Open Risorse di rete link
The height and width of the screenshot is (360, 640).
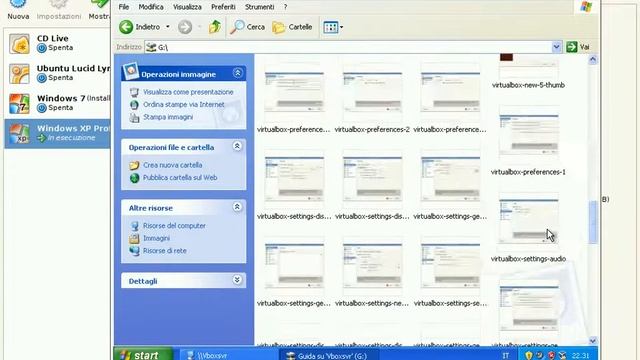click(x=164, y=251)
